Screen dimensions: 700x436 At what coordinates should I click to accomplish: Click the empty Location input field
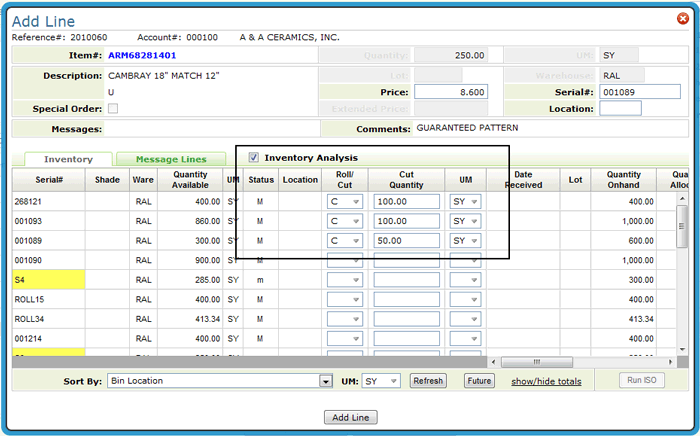pos(620,108)
